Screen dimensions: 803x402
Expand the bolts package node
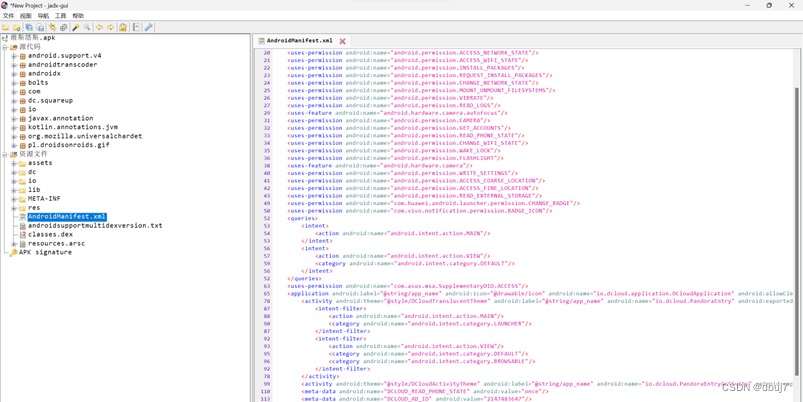14,83
